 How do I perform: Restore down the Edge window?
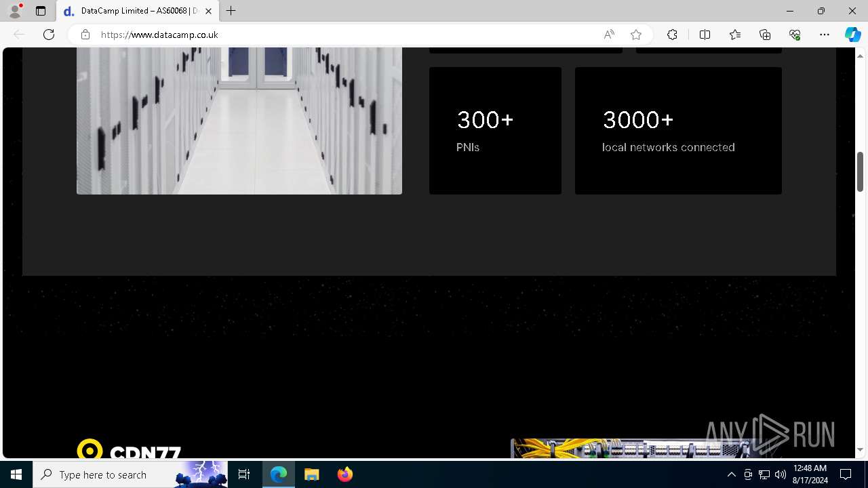click(x=821, y=11)
